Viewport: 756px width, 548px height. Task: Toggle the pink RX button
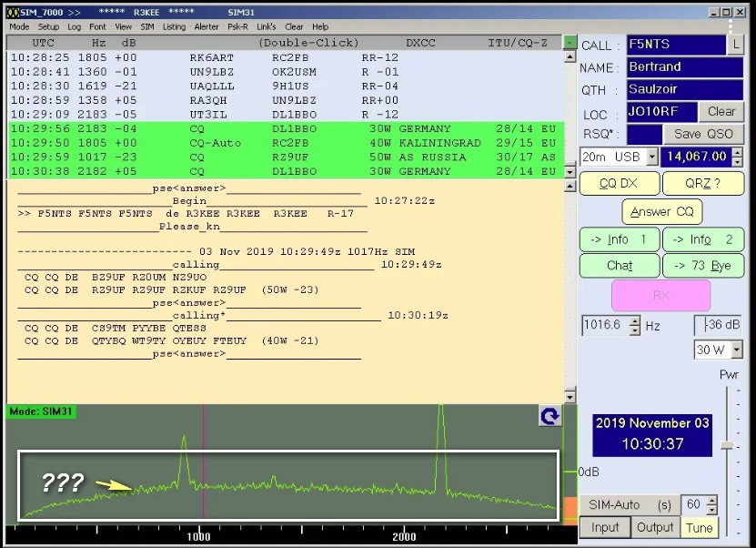click(660, 296)
